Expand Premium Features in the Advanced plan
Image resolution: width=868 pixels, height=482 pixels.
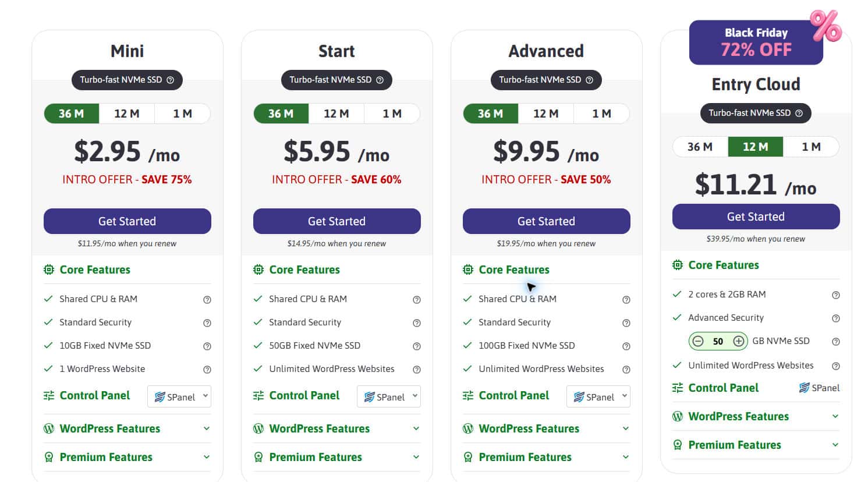click(x=546, y=457)
